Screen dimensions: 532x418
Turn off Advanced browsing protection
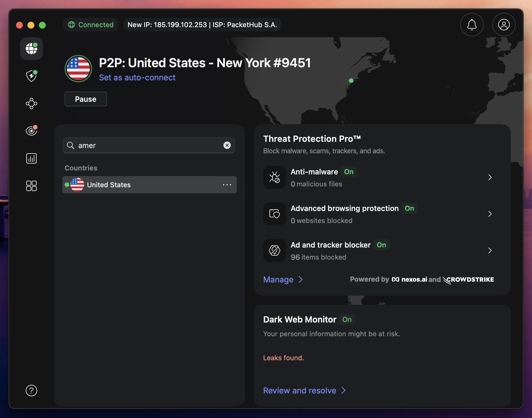409,208
